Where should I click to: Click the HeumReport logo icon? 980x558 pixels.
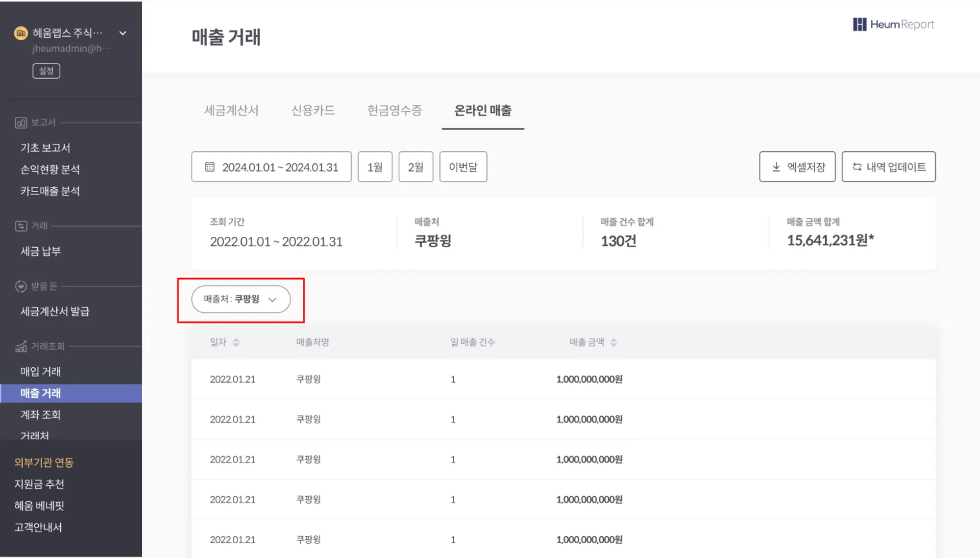click(859, 25)
